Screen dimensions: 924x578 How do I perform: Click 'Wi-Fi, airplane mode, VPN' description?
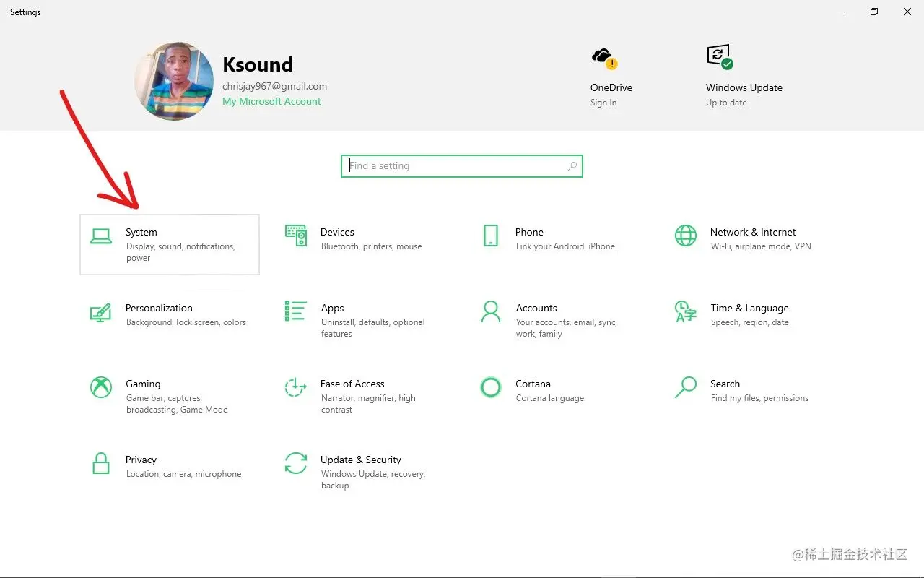pos(761,246)
